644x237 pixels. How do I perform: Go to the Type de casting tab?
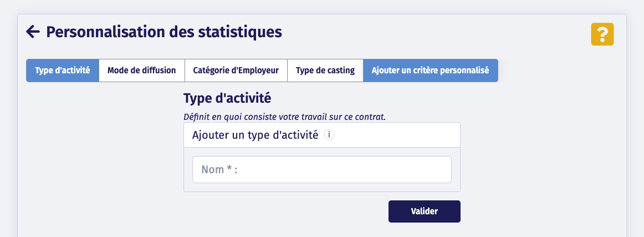[325, 70]
